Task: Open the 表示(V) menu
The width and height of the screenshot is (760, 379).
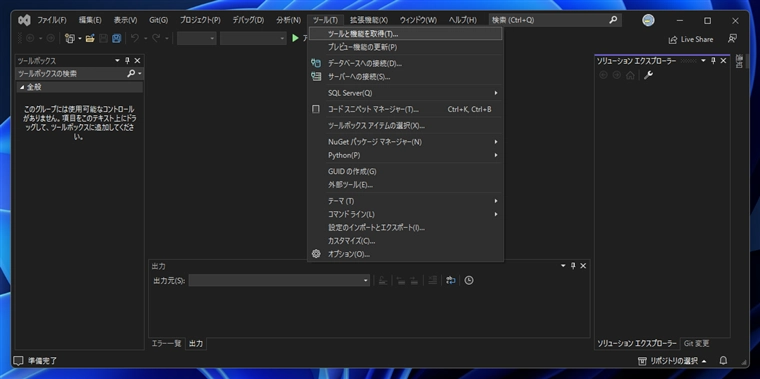Action: [125, 20]
